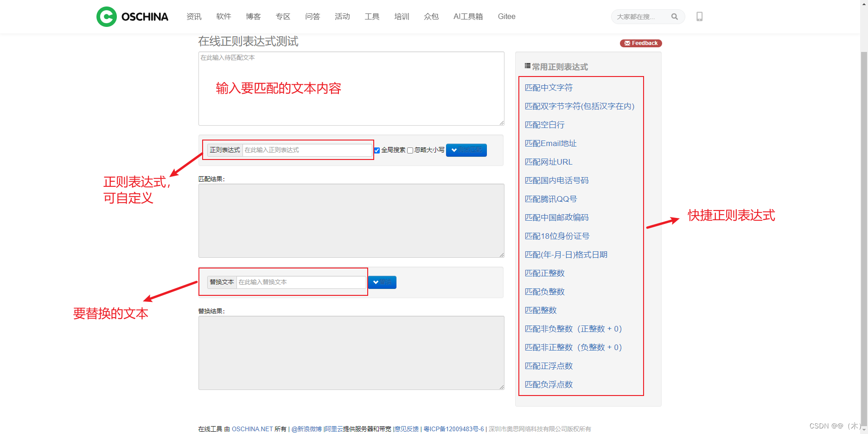
Task: Select 匹配Email地址 preset regex
Action: [550, 143]
